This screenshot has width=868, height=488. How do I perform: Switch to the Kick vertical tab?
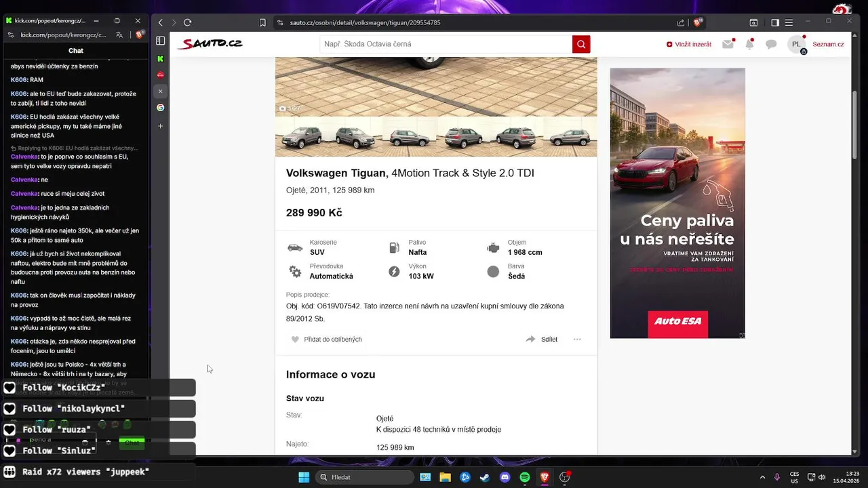click(x=161, y=59)
